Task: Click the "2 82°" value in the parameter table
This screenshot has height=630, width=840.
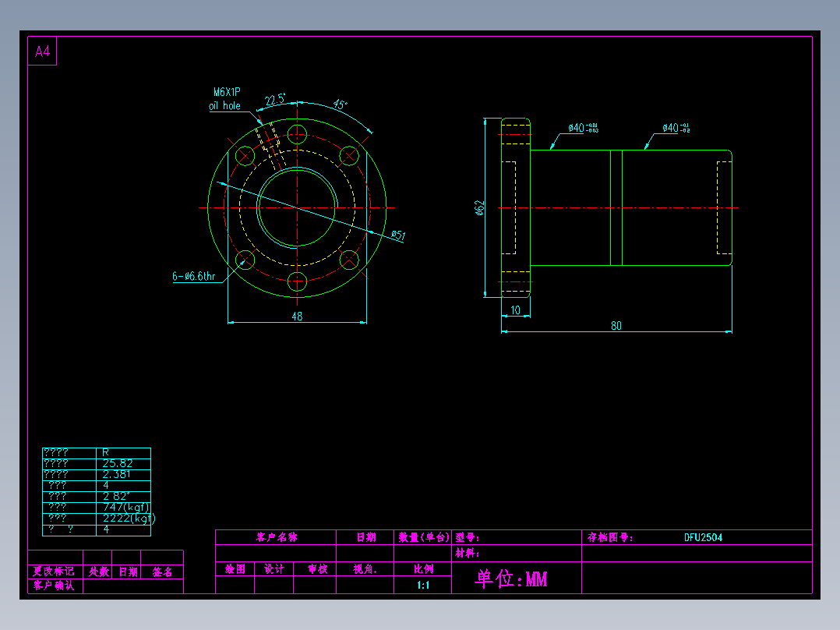Action: point(116,496)
